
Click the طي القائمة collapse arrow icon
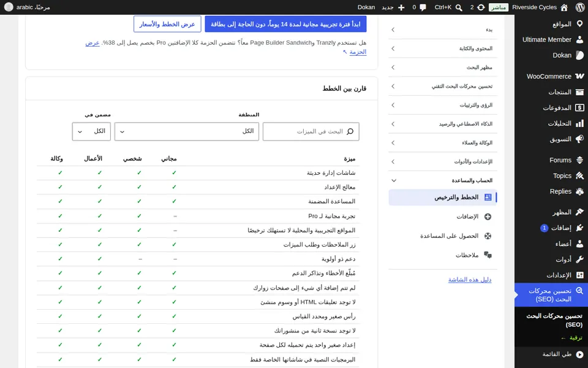click(x=580, y=354)
